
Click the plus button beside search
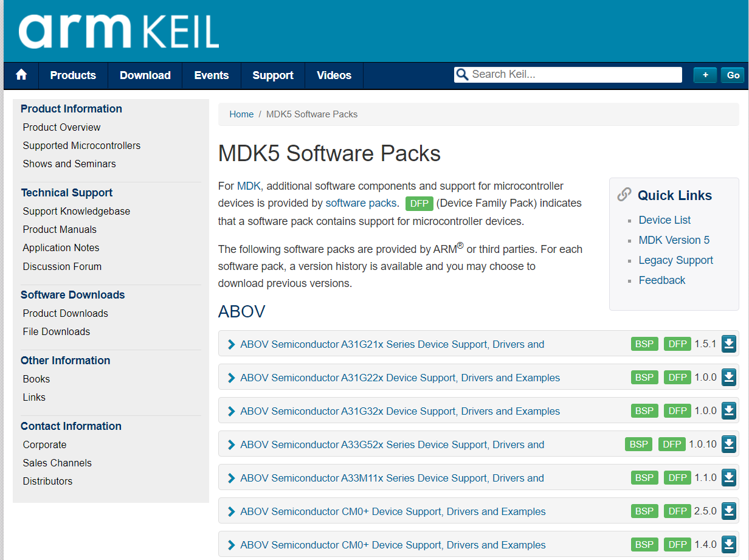[x=705, y=75]
